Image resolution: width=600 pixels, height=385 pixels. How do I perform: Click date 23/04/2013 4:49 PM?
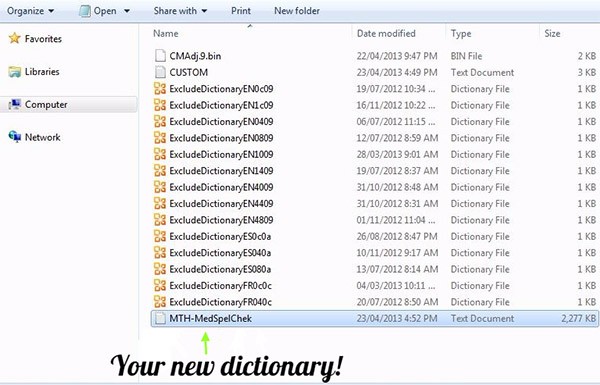coord(397,72)
